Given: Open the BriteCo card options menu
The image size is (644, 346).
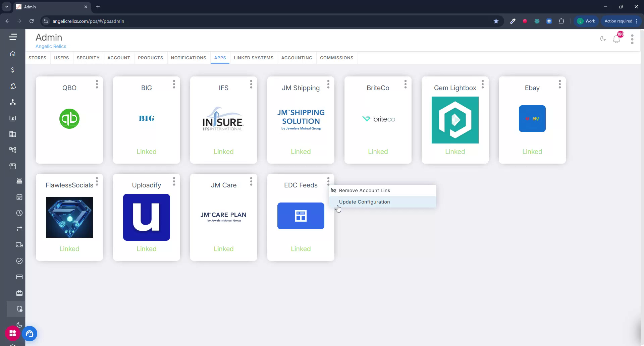Looking at the screenshot, I should (406, 84).
